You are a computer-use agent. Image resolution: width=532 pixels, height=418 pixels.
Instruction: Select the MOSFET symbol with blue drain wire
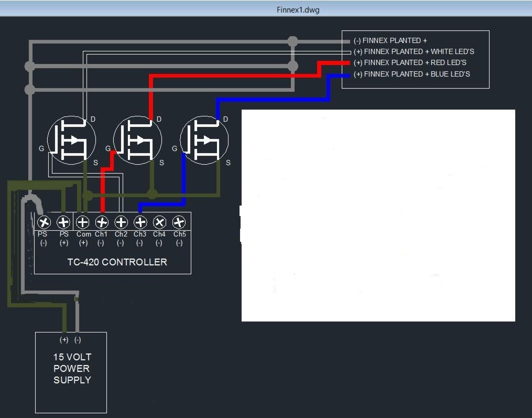pos(204,140)
